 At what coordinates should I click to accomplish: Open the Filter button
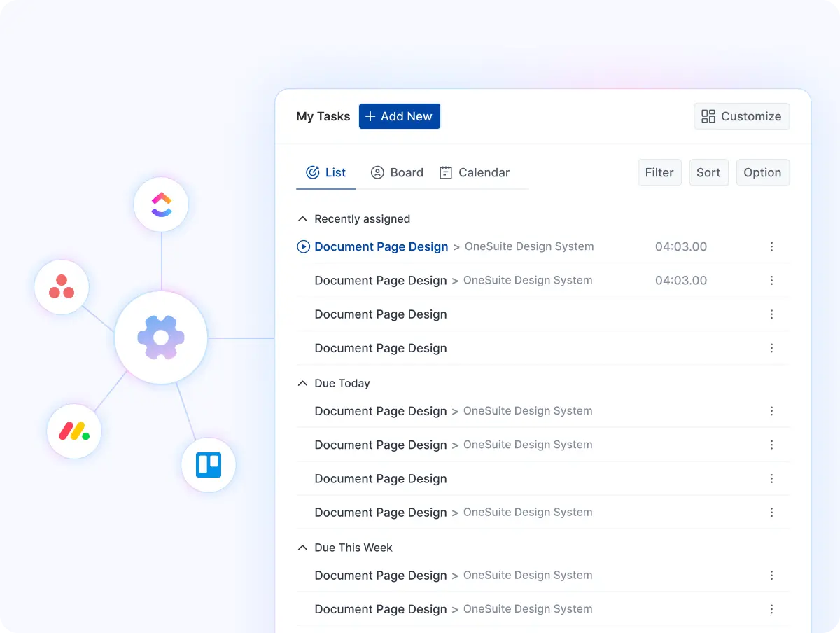click(x=659, y=172)
